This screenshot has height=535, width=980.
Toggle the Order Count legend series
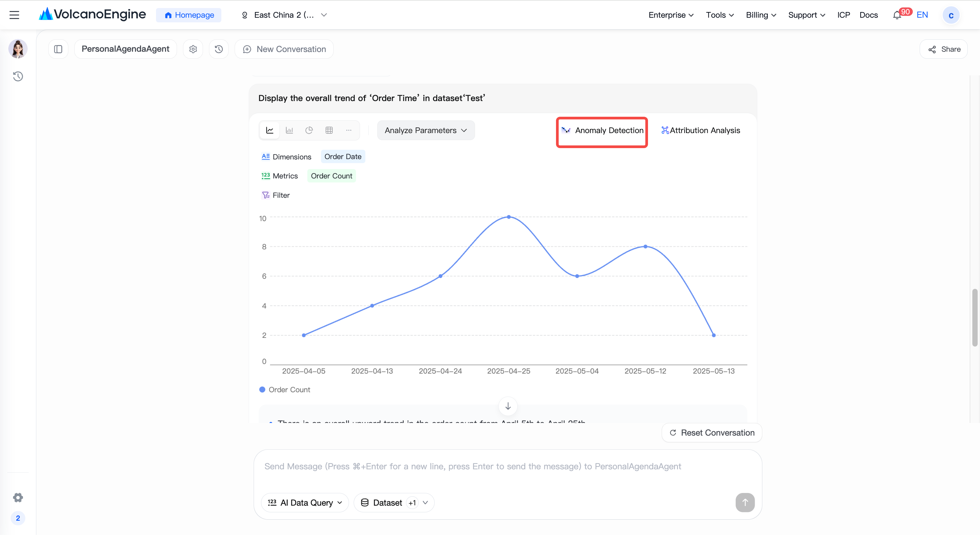click(x=285, y=390)
